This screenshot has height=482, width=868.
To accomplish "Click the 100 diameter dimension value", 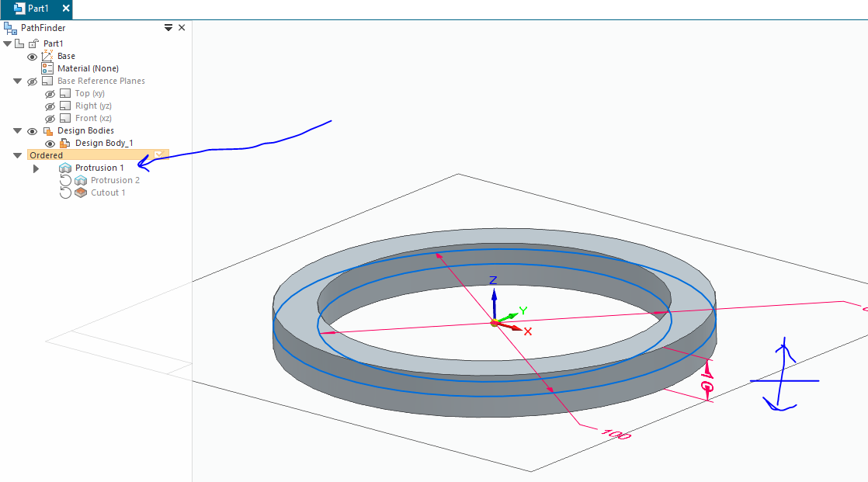I will [x=616, y=435].
